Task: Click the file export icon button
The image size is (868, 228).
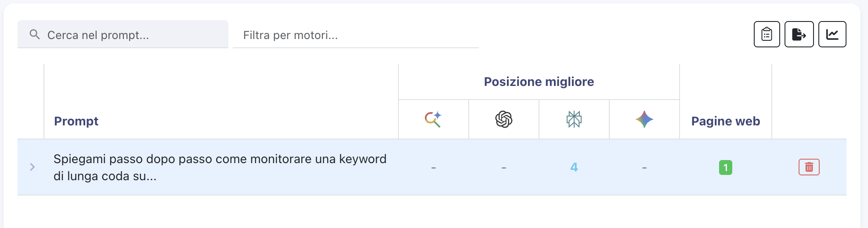Action: (x=799, y=34)
